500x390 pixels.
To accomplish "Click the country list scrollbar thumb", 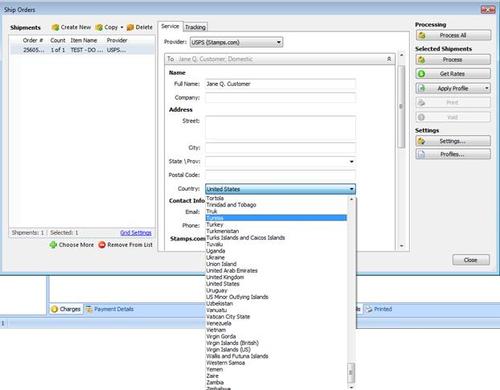I will [x=351, y=373].
